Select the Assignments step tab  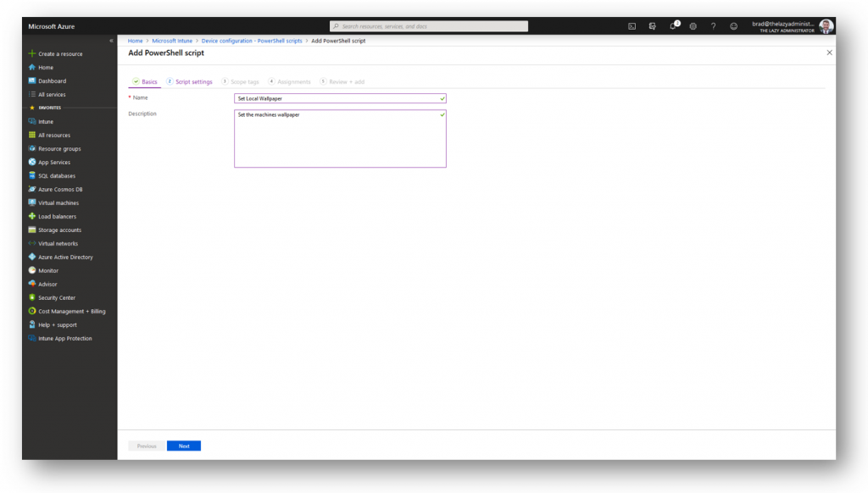(x=290, y=82)
